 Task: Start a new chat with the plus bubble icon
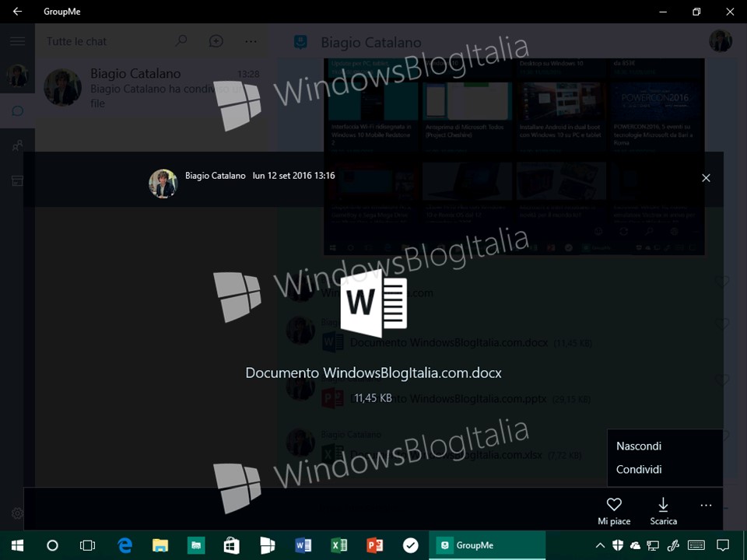[x=216, y=41]
